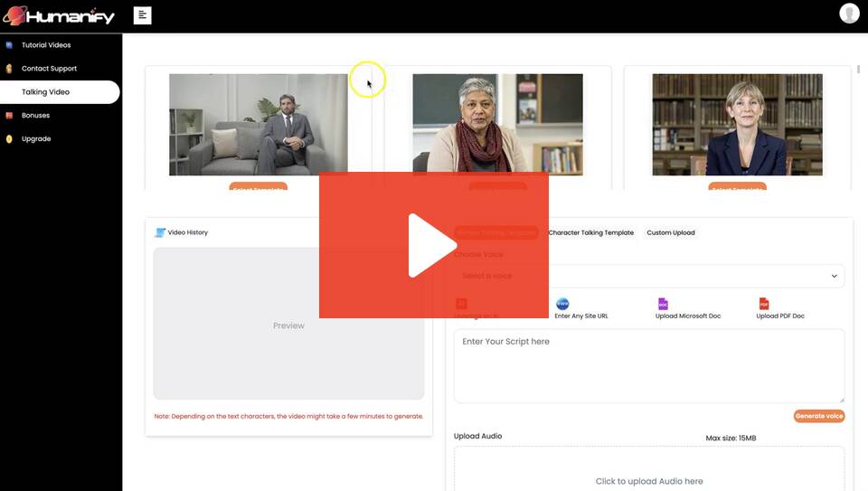Open Tutorial Videos from sidebar
Screen dimensions: 868x491
point(46,45)
